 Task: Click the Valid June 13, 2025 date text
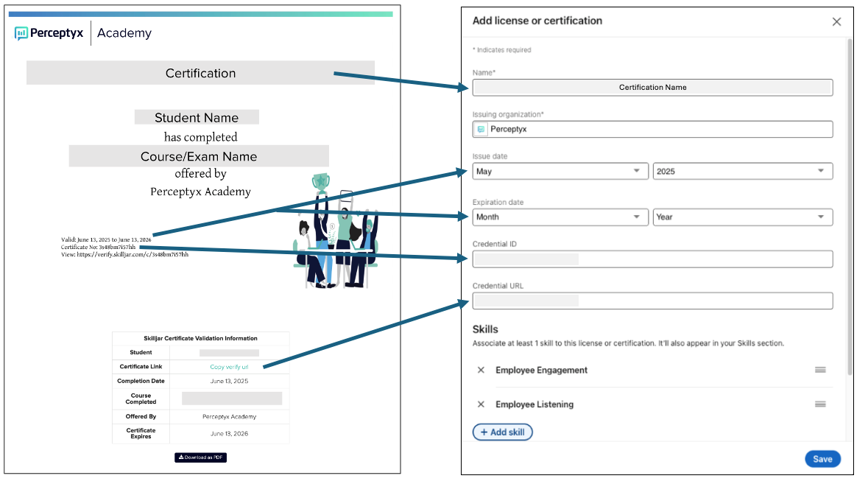click(x=106, y=239)
